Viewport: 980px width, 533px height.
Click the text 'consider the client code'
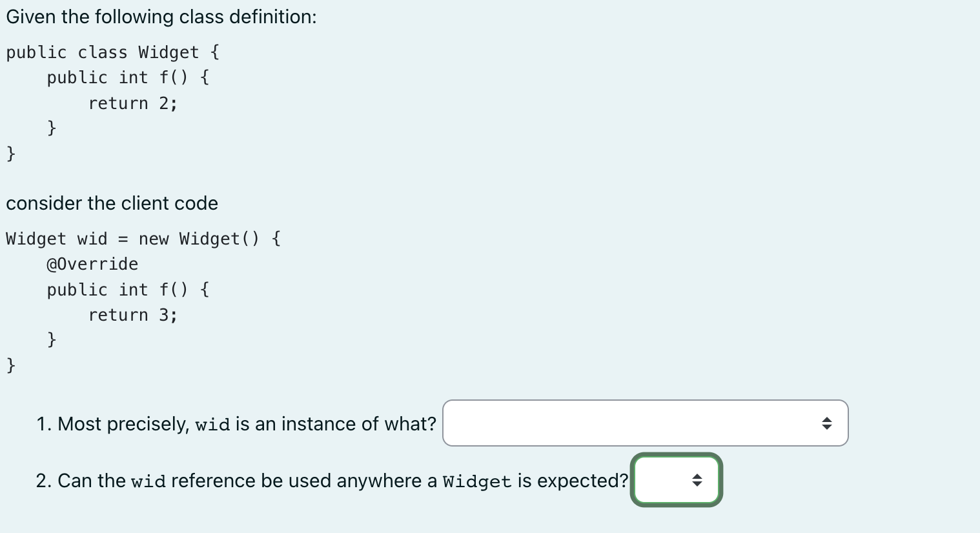pos(111,203)
